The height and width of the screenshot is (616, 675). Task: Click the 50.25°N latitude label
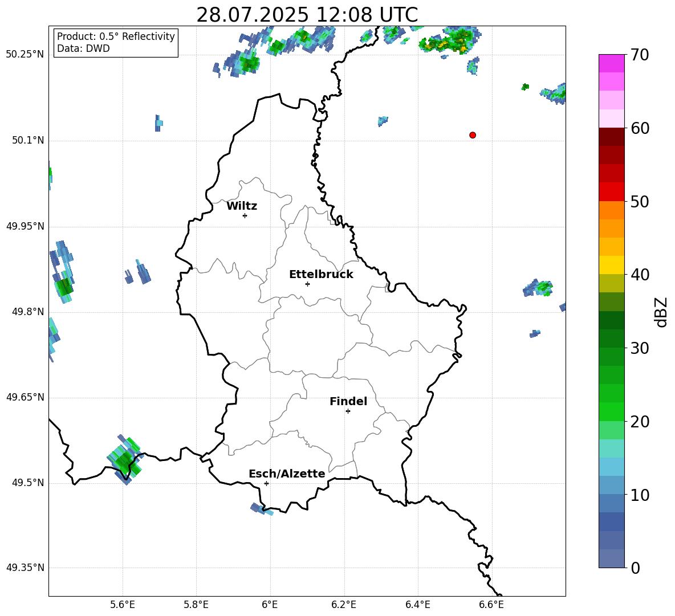click(x=25, y=55)
